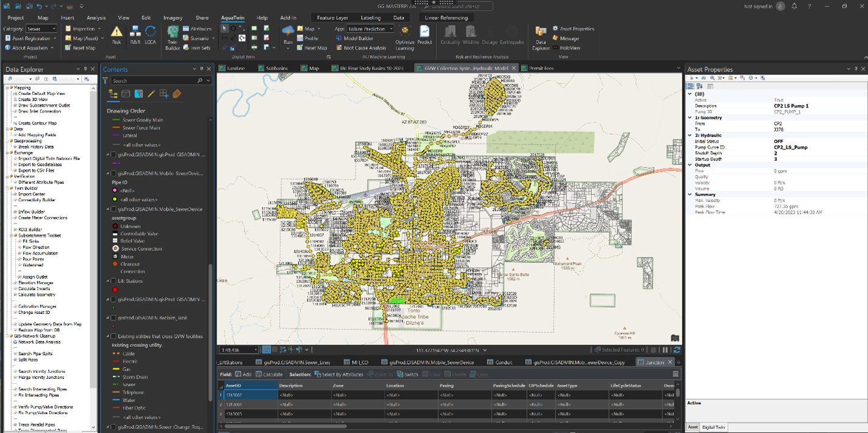Viewport: 868px width, 433px height.
Task: Open the Risk analysis tool
Action: click(x=117, y=34)
